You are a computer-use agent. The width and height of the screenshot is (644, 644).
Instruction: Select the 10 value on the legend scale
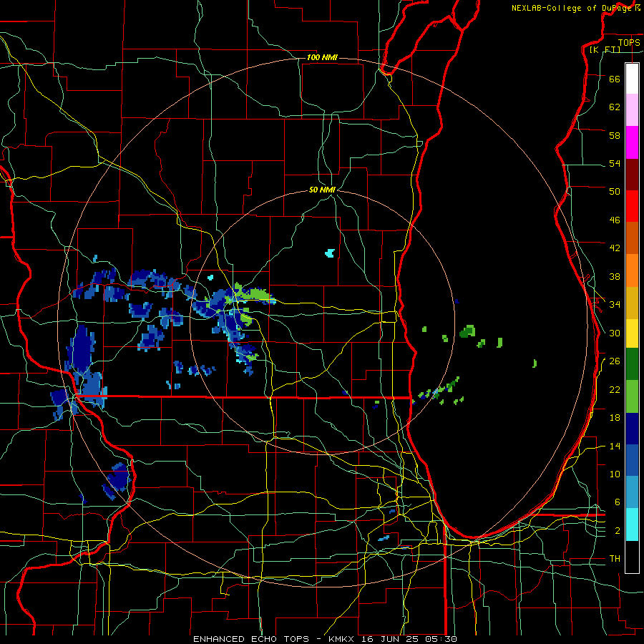point(615,474)
